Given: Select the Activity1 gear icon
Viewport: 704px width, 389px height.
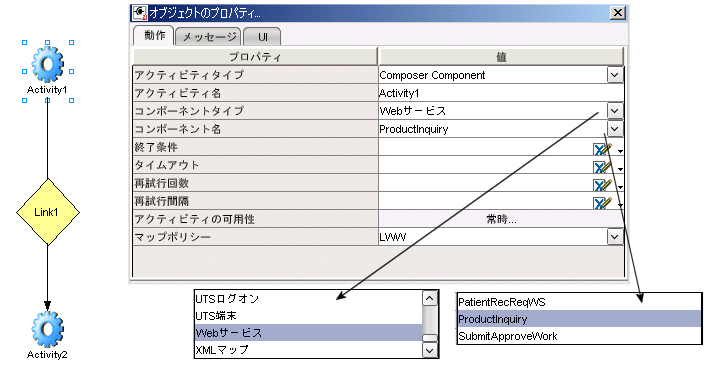Looking at the screenshot, I should [48, 64].
